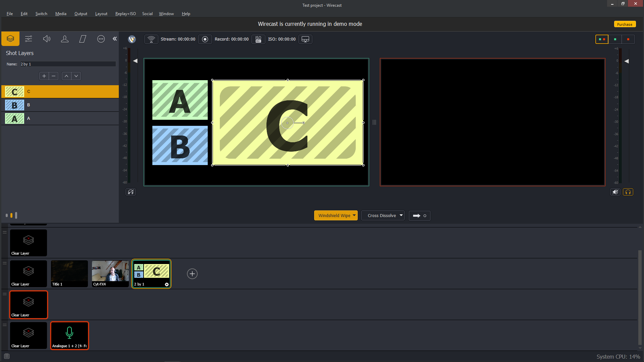
Task: Open the Media menu
Action: 61,14
